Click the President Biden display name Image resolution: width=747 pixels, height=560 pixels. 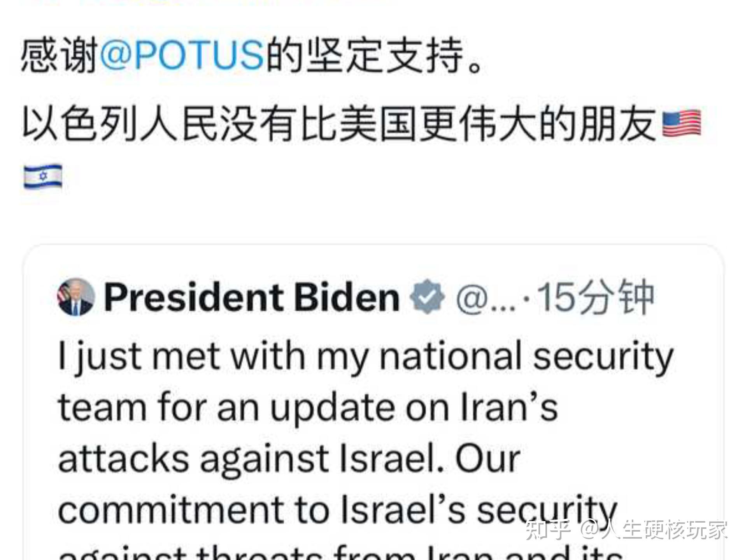click(x=252, y=297)
